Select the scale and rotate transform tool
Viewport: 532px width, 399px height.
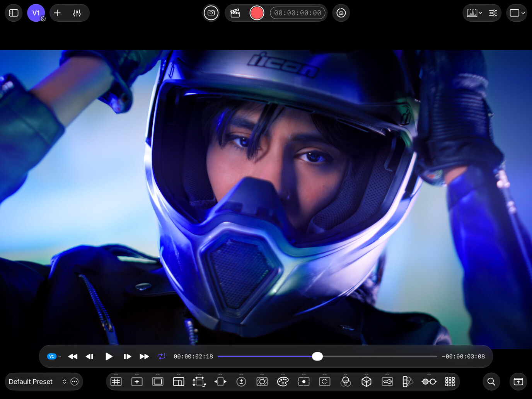199,382
